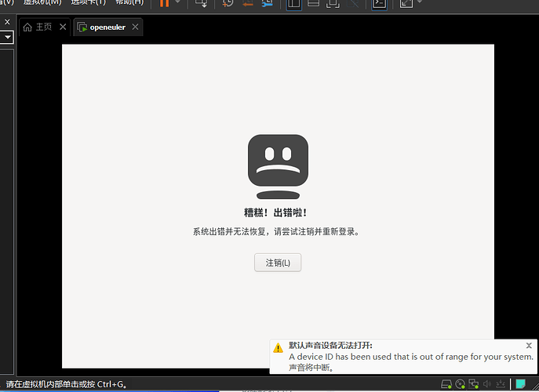
Task: Open the 选项卡(T) tabs menu
Action: point(88,2)
